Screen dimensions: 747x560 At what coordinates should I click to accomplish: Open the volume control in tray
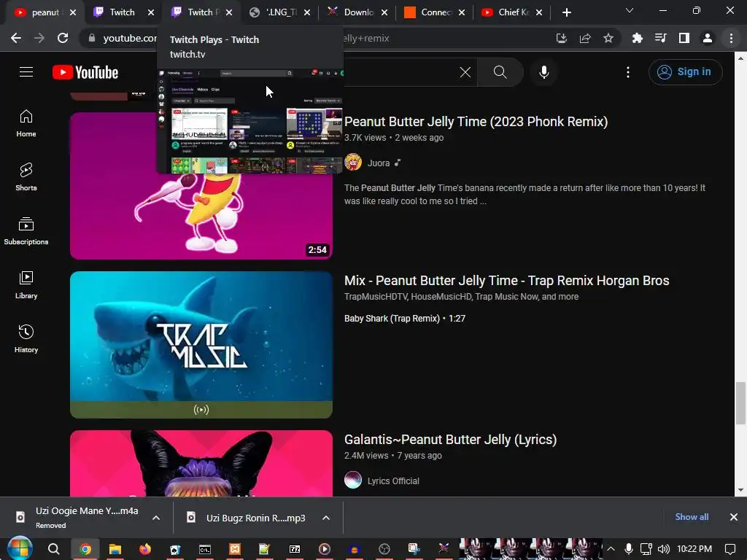663,549
